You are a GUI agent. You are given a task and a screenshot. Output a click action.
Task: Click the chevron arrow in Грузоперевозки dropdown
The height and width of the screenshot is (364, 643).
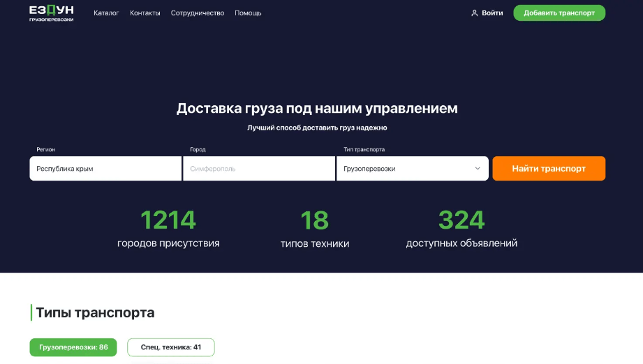pos(478,168)
